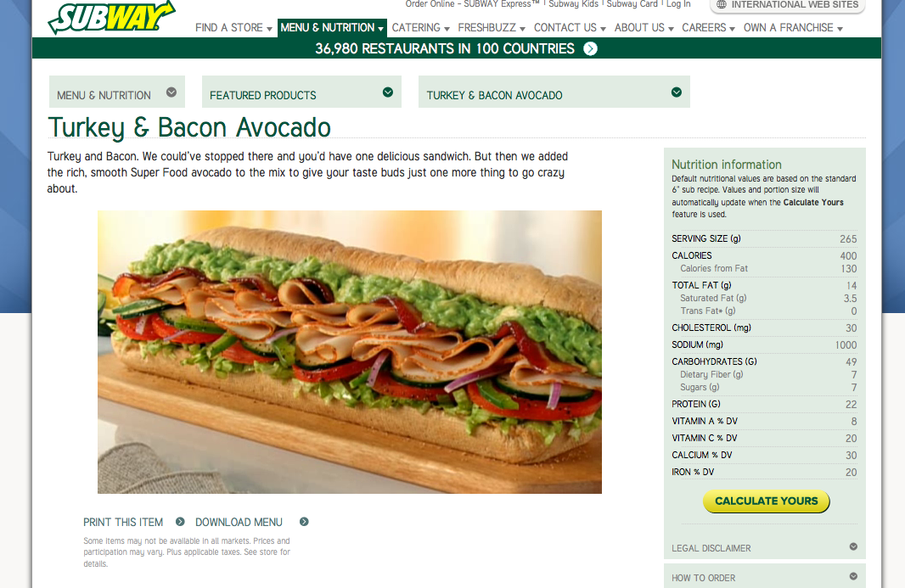Image resolution: width=905 pixels, height=588 pixels.
Task: Open the Own A Franchise menu
Action: pos(793,28)
